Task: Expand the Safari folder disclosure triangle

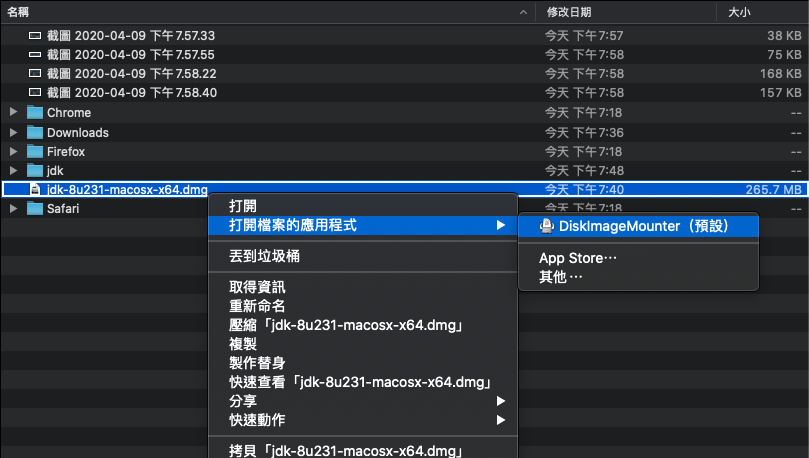Action: pos(13,208)
